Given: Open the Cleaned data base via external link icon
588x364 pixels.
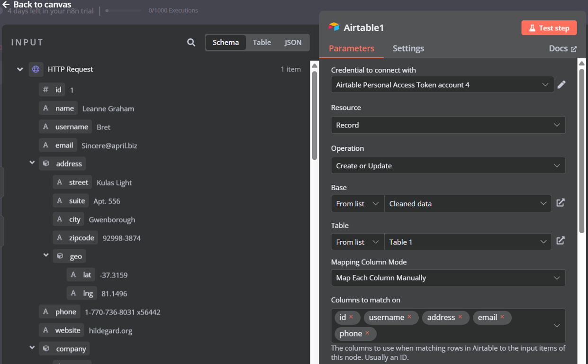Looking at the screenshot, I should click(x=561, y=202).
